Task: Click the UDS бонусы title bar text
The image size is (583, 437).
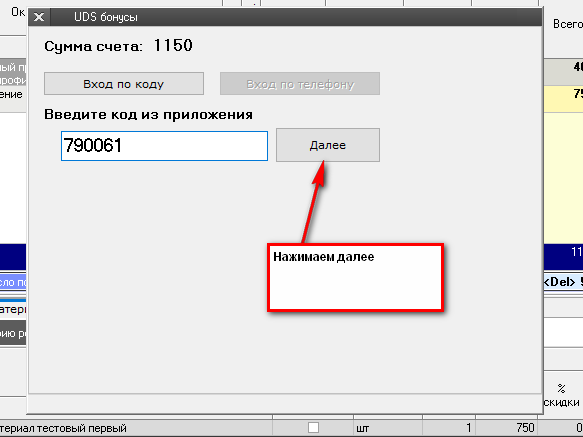Action: (x=106, y=17)
